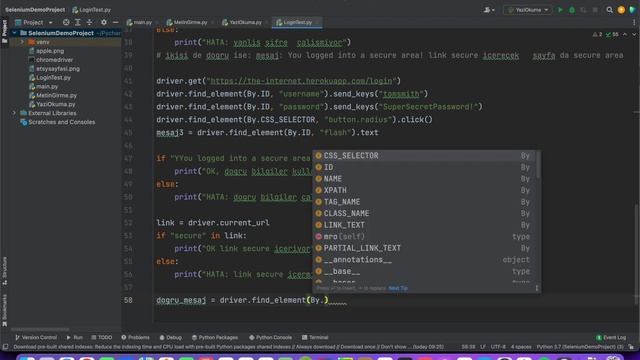Click the 55 typos inspection indicator
The width and height of the screenshot is (640, 360).
pos(612,35)
